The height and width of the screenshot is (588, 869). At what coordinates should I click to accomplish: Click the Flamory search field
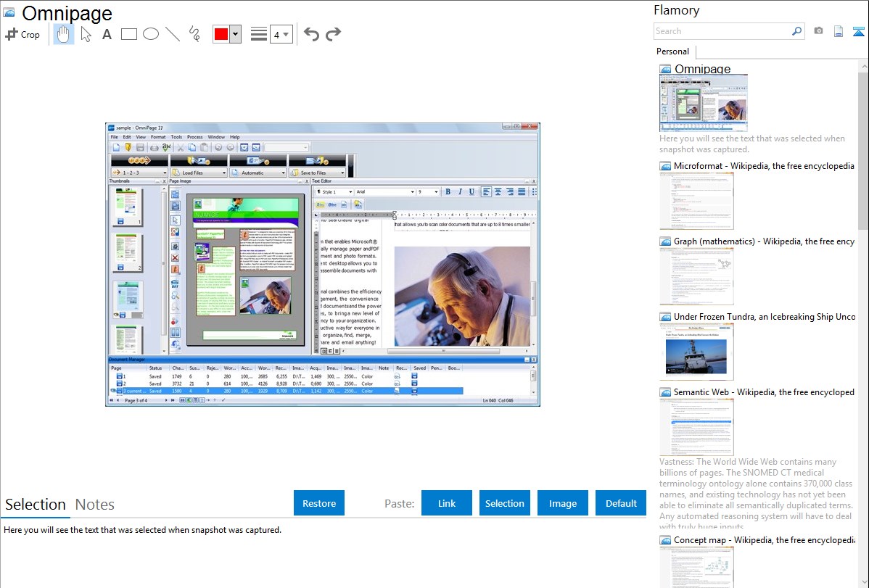pyautogui.click(x=722, y=31)
